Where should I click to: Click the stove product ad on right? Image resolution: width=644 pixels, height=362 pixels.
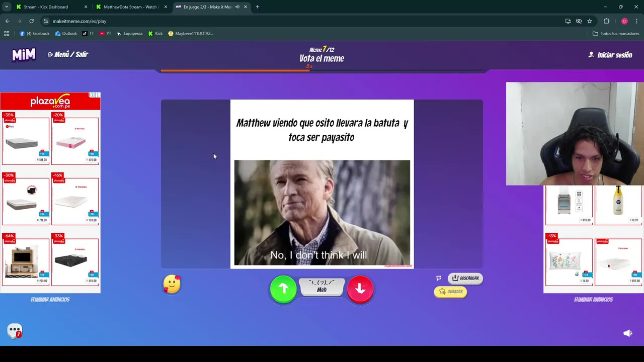569,205
